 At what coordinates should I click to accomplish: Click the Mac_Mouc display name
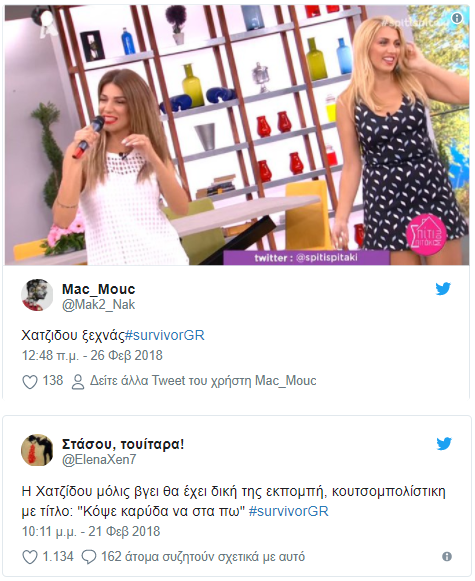[x=99, y=289]
